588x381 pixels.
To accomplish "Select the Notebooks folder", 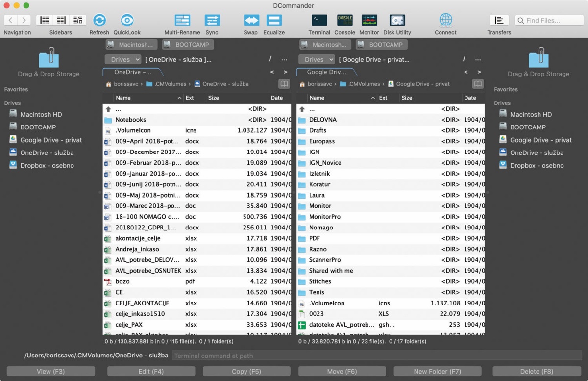I will point(197,120).
